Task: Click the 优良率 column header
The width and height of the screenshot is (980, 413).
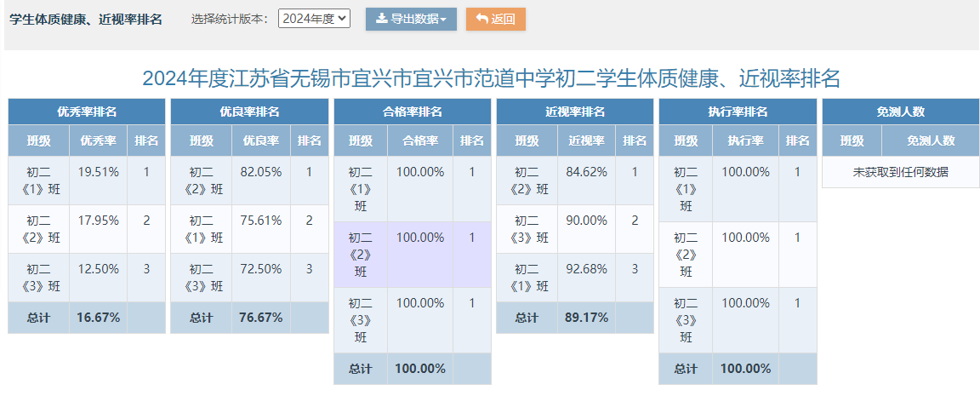Action: [260, 141]
